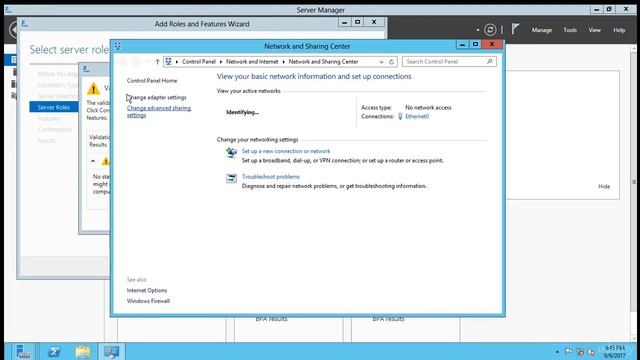Open Windows Firewall under See also
This screenshot has height=360, width=640.
coord(148,301)
